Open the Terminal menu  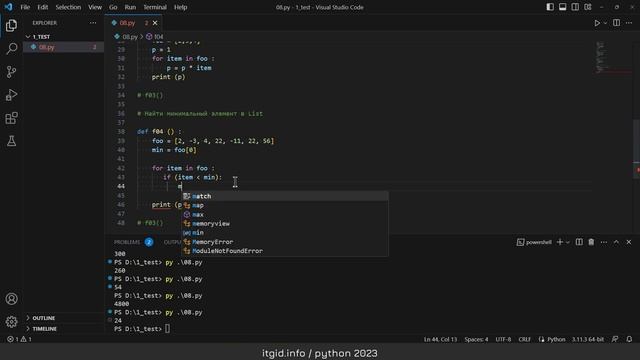155,7
